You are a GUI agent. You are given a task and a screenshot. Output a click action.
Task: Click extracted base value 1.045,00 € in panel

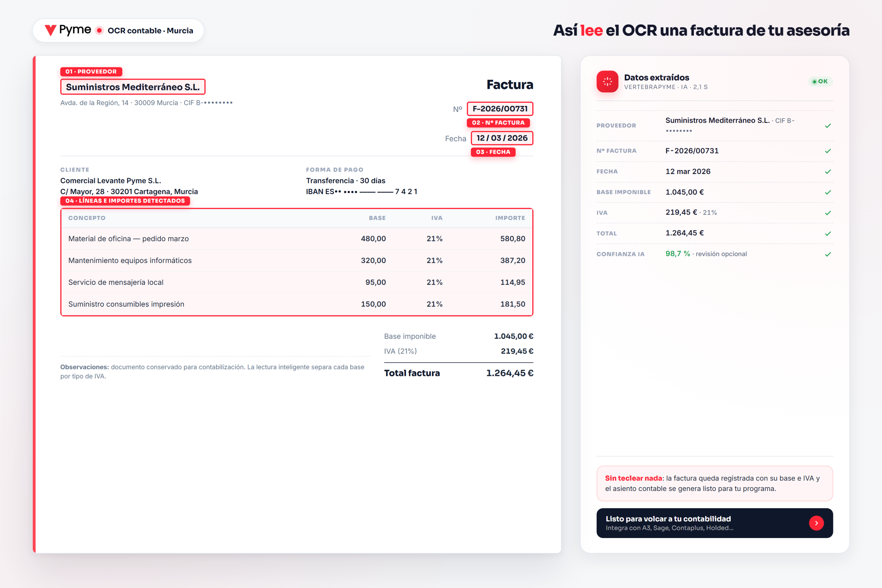(684, 192)
